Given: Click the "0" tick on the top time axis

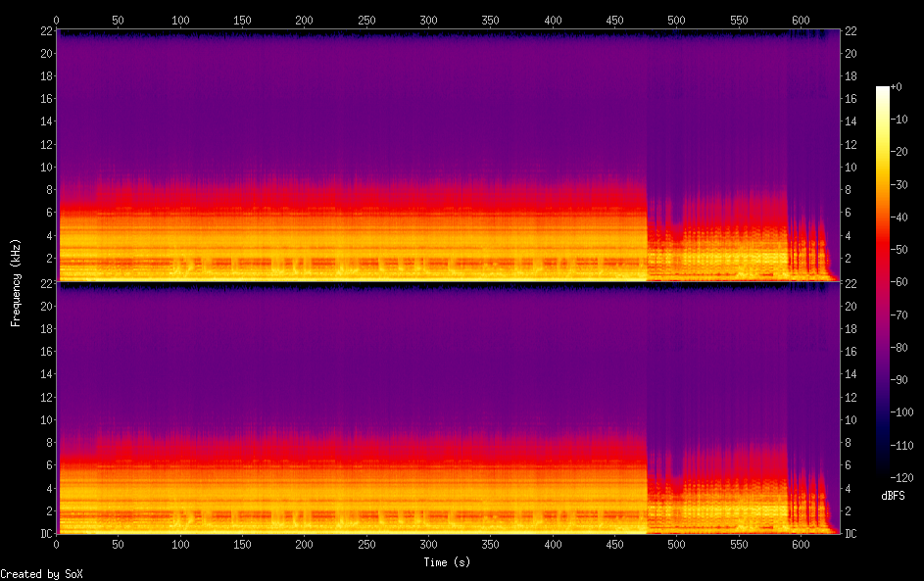Looking at the screenshot, I should (56, 20).
